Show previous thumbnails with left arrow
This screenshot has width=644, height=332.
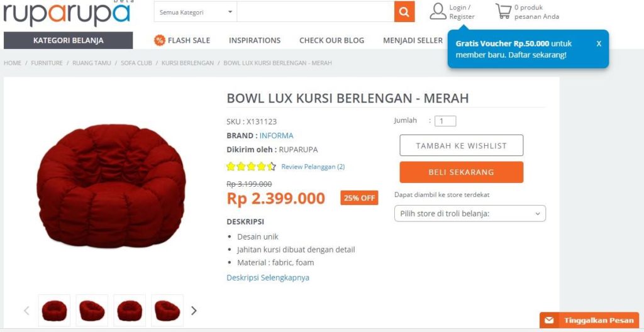point(26,311)
